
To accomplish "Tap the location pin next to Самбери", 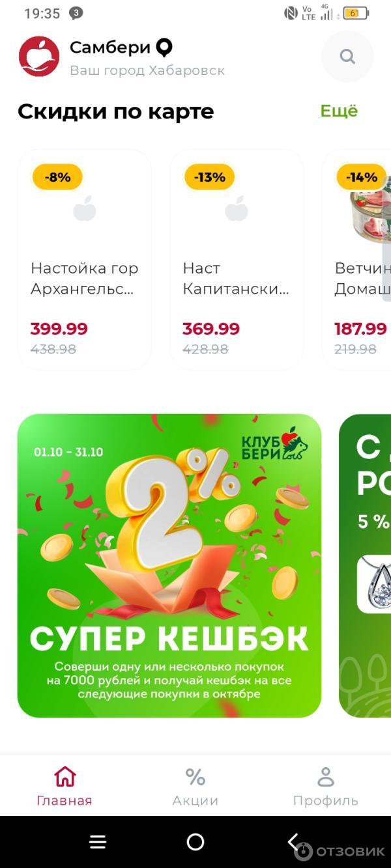I will point(164,48).
